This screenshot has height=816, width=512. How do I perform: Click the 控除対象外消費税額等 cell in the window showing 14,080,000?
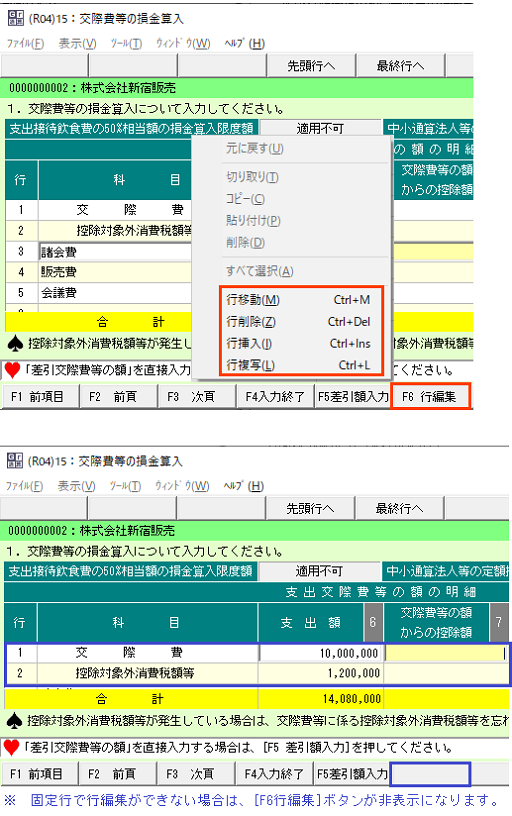(x=147, y=673)
